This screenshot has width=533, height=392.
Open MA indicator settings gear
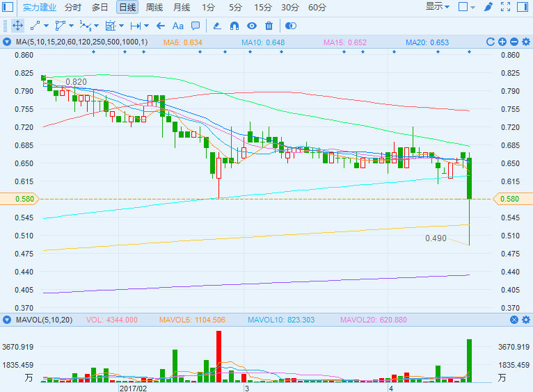tap(526, 42)
